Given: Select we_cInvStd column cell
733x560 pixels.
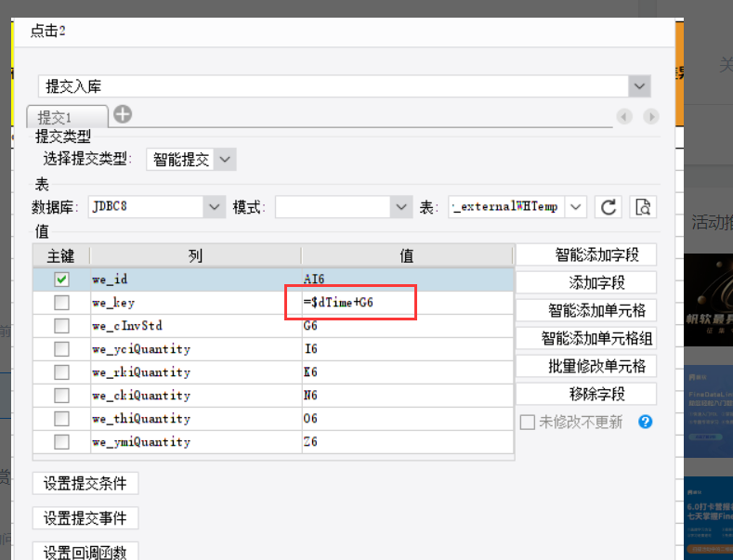Looking at the screenshot, I should (196, 326).
